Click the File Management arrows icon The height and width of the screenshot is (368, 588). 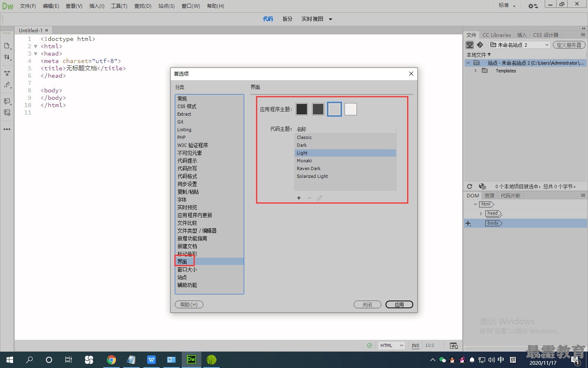coord(7,57)
